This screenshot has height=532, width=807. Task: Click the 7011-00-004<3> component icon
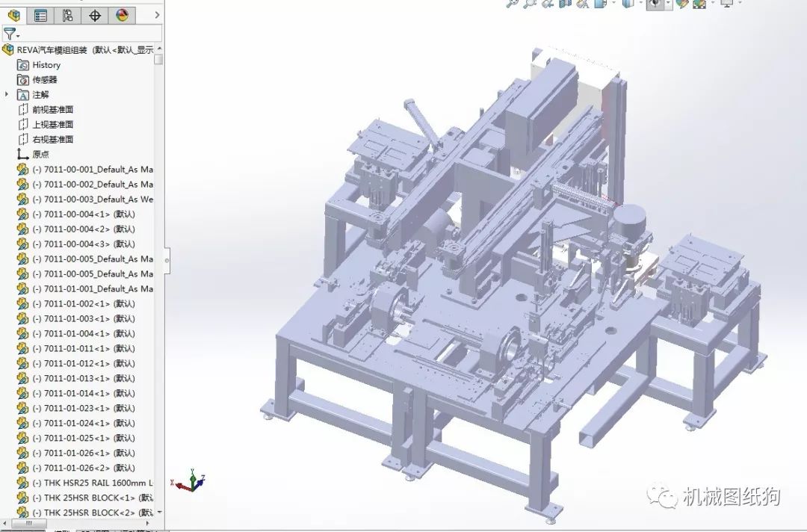(22, 244)
